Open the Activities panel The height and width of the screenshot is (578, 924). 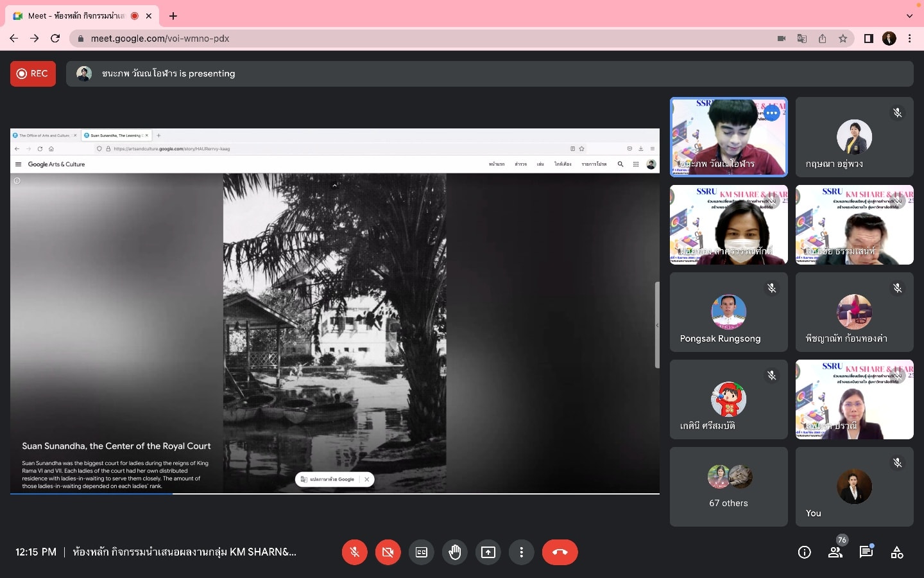pyautogui.click(x=897, y=552)
